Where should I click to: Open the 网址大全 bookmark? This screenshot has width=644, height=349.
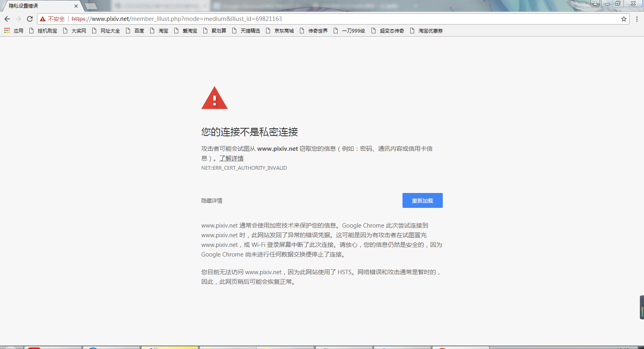pos(106,31)
